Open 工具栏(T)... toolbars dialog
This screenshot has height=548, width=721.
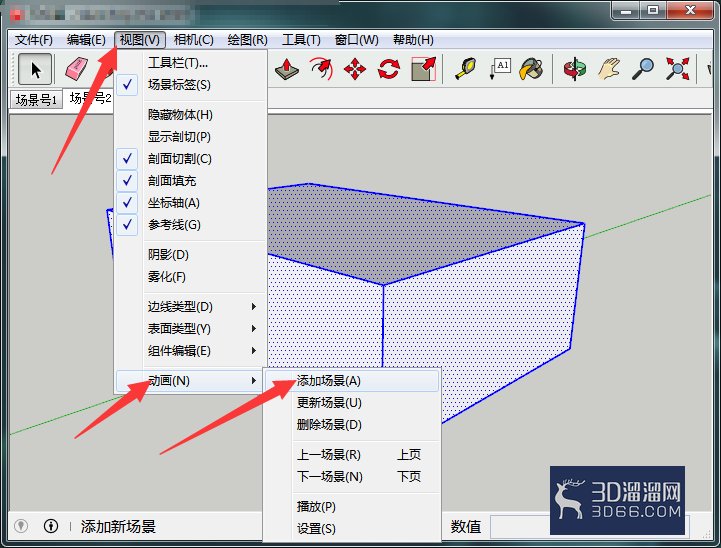(x=191, y=63)
